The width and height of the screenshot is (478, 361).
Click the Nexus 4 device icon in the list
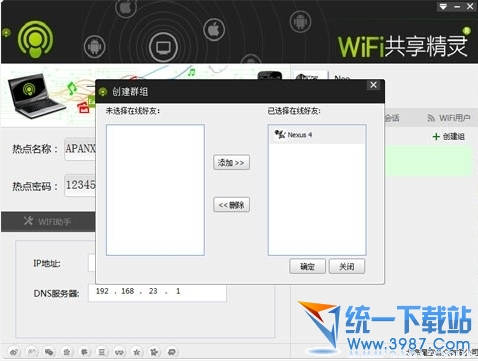coord(280,135)
